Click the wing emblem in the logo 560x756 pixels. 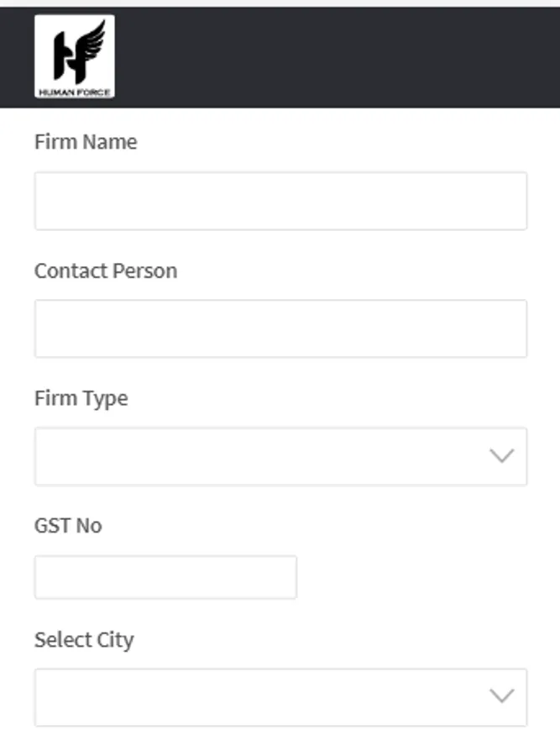tap(87, 40)
